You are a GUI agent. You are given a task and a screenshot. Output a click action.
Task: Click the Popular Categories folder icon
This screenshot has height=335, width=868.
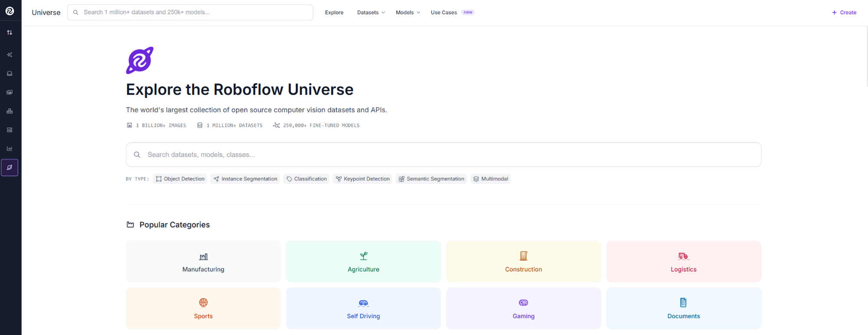[130, 225]
